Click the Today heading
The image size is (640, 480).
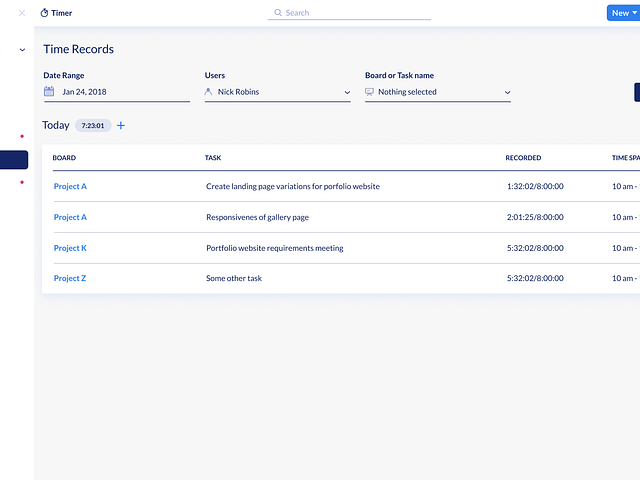[56, 125]
